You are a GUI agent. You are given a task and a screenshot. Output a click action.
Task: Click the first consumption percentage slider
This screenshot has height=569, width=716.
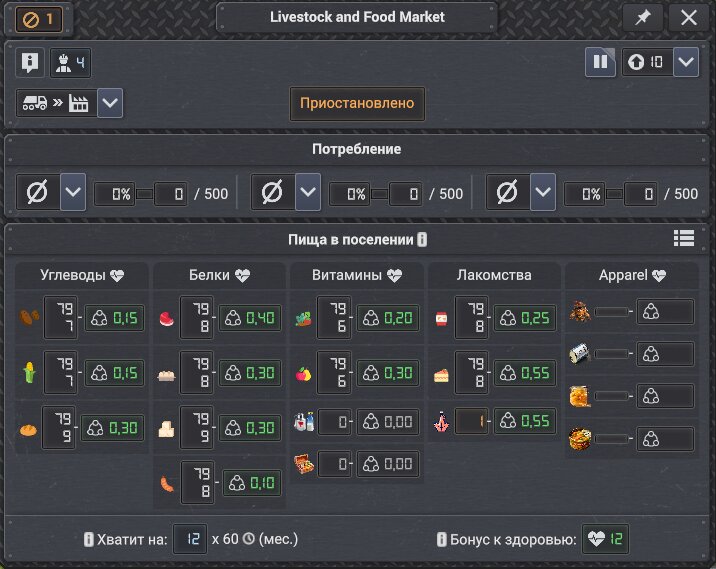[x=145, y=194]
